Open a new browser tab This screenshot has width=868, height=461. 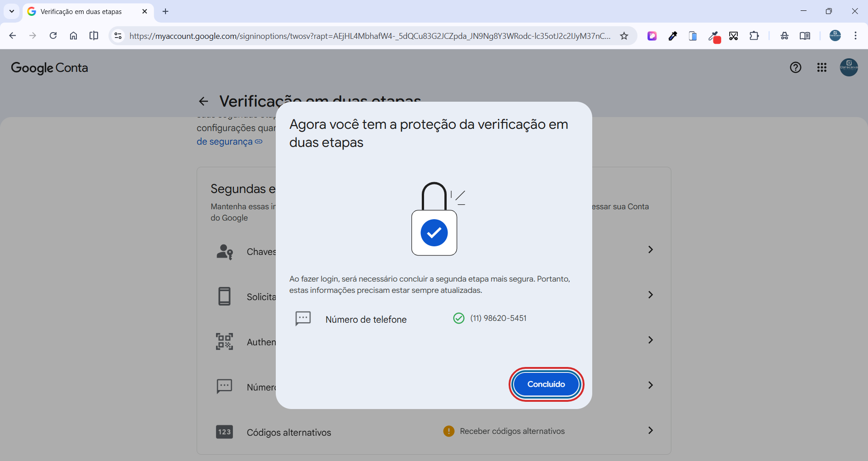[x=165, y=11]
